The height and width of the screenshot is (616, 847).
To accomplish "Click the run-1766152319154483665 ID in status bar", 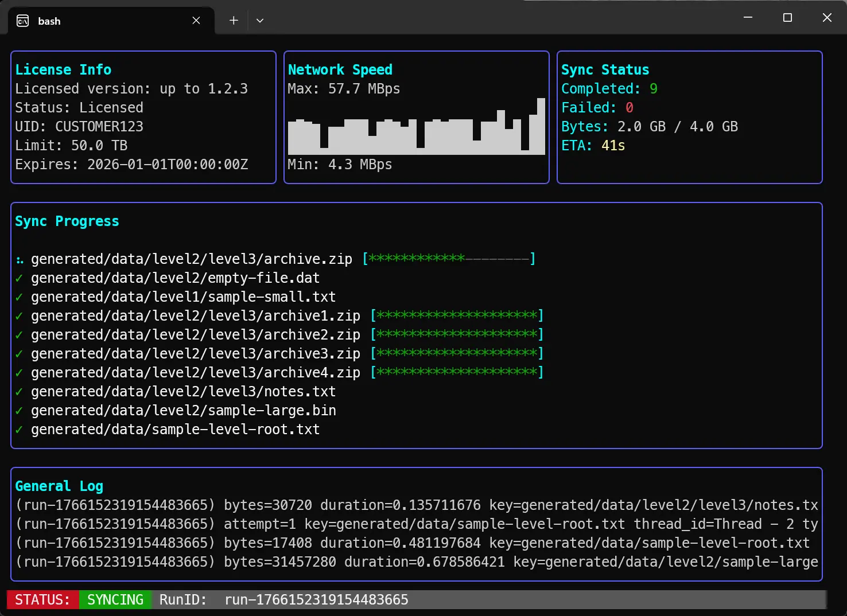I will (x=316, y=599).
